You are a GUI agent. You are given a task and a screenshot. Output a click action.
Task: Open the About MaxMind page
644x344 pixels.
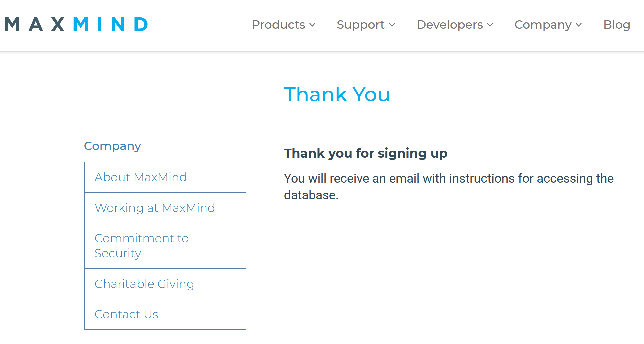[141, 177]
